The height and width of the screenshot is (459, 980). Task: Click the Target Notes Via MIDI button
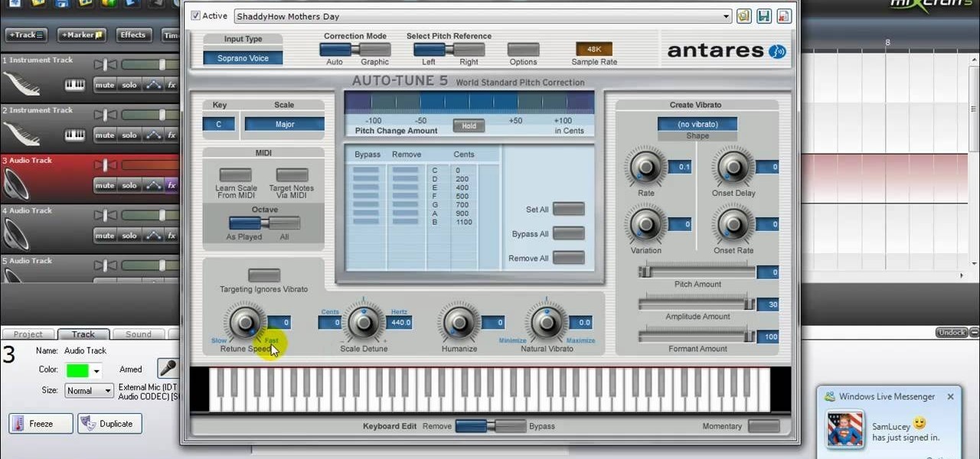tap(292, 175)
